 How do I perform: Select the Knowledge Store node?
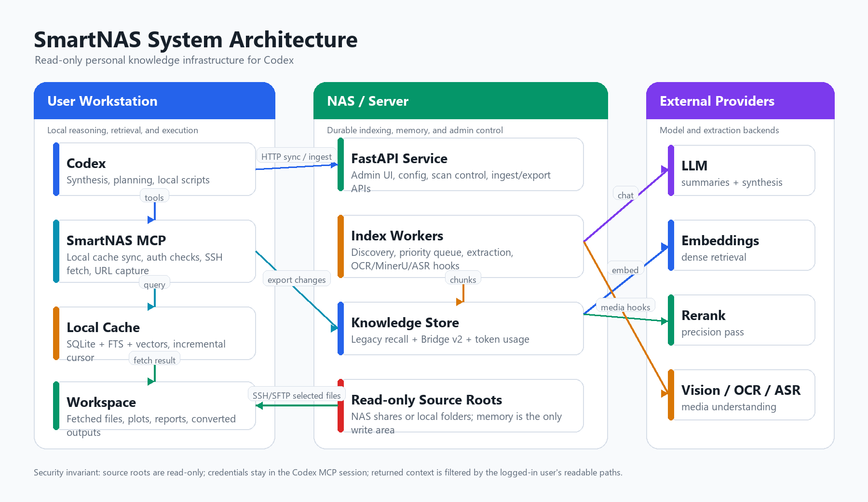point(461,328)
